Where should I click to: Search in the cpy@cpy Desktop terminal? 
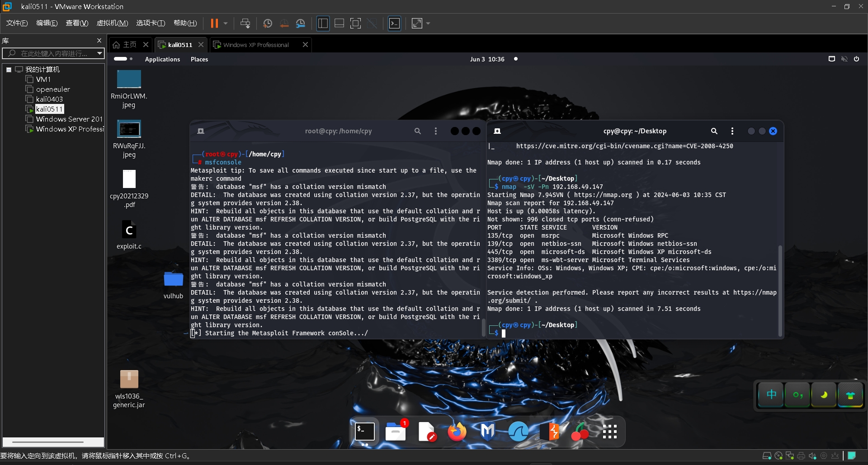[714, 131]
